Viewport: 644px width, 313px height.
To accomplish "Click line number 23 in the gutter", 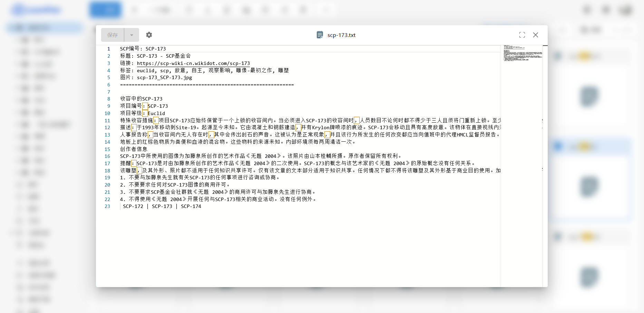I will [x=107, y=206].
